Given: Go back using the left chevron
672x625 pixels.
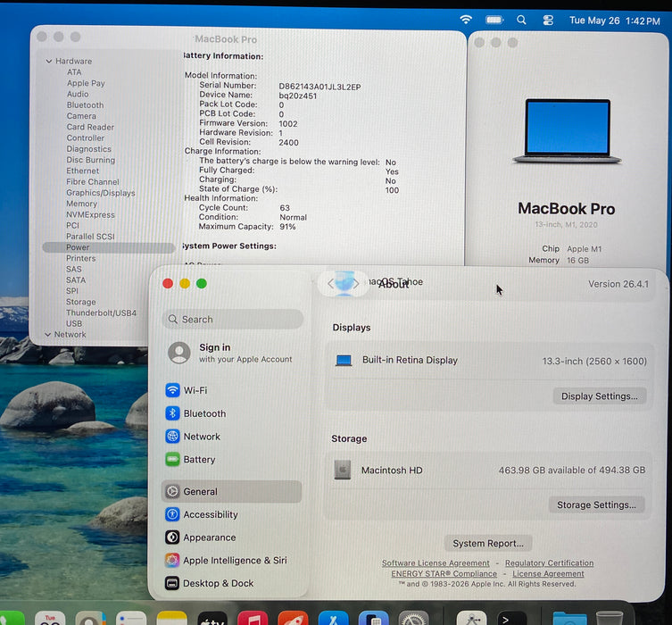Looking at the screenshot, I should pos(330,283).
